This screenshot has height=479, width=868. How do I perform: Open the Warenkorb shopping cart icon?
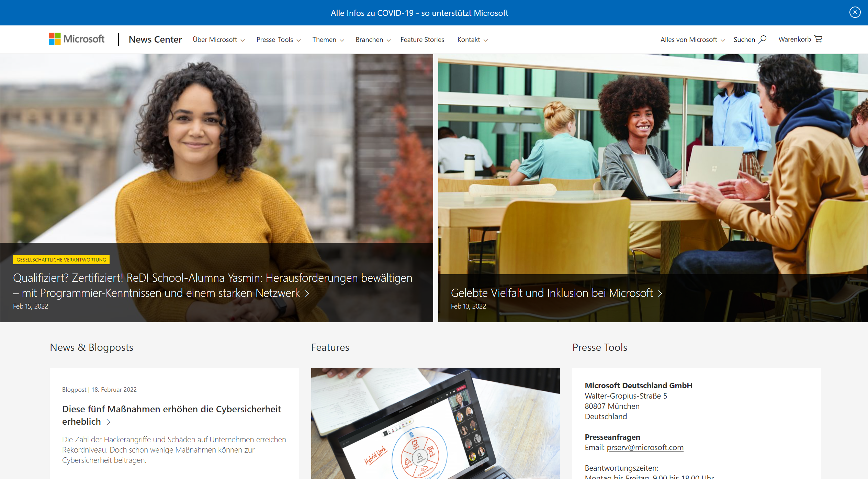pos(818,39)
